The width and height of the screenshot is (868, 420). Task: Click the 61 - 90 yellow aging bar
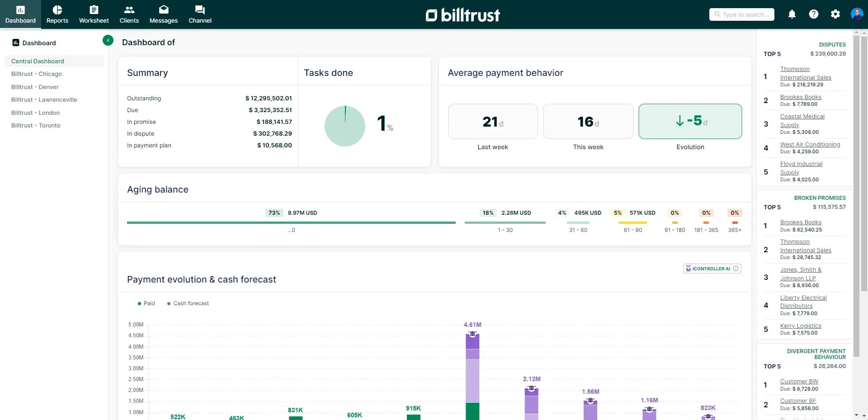point(632,222)
